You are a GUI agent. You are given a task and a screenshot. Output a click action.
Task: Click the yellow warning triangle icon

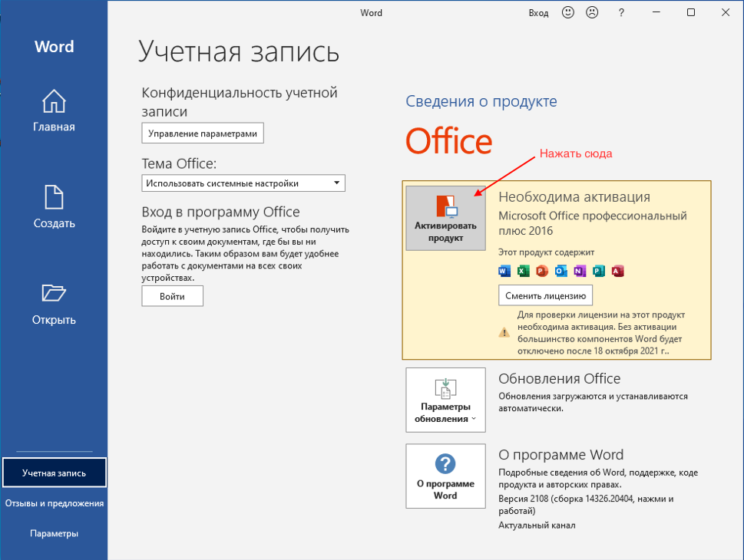pyautogui.click(x=504, y=332)
